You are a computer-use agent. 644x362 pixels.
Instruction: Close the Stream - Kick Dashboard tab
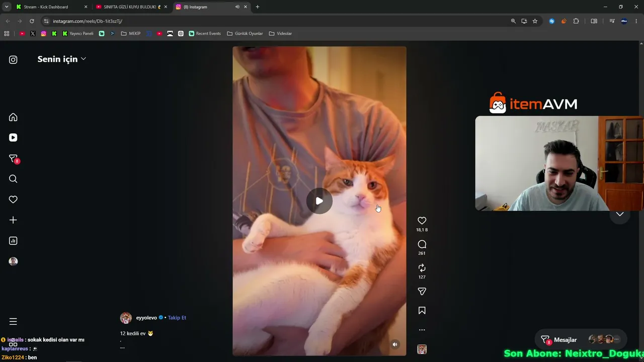[x=86, y=7]
